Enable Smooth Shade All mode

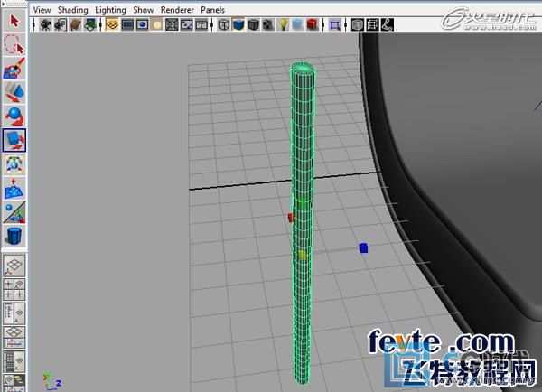point(238,25)
